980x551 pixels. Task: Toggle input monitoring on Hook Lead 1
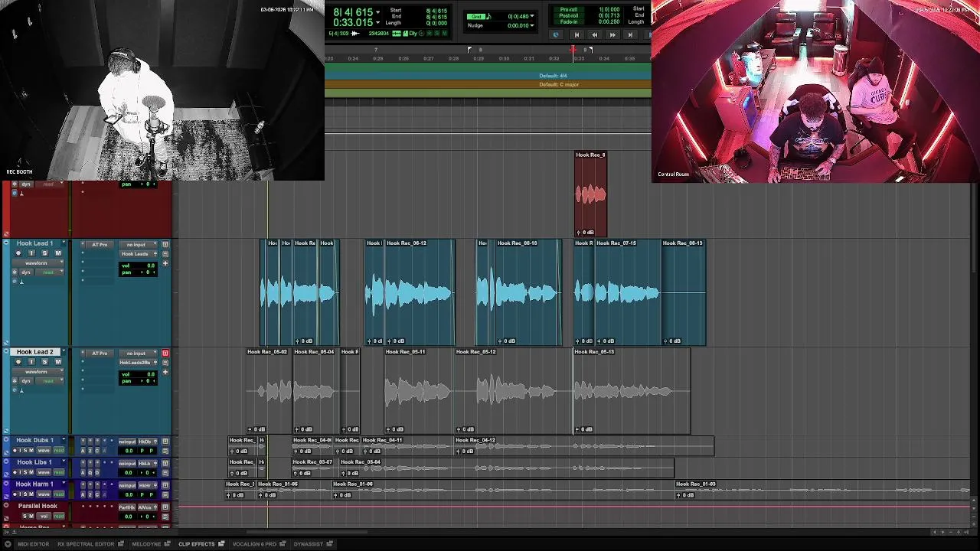(x=31, y=253)
